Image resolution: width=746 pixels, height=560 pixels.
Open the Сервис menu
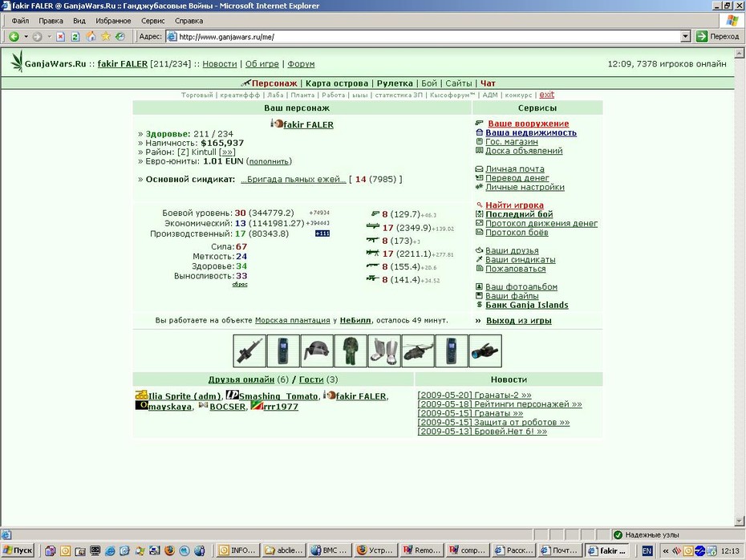tap(152, 21)
